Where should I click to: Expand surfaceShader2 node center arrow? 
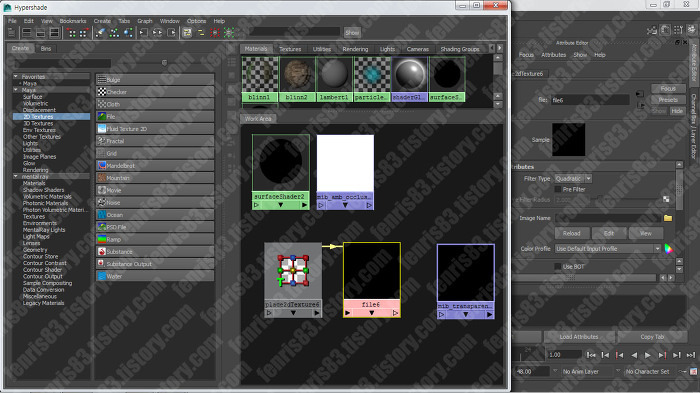point(281,205)
